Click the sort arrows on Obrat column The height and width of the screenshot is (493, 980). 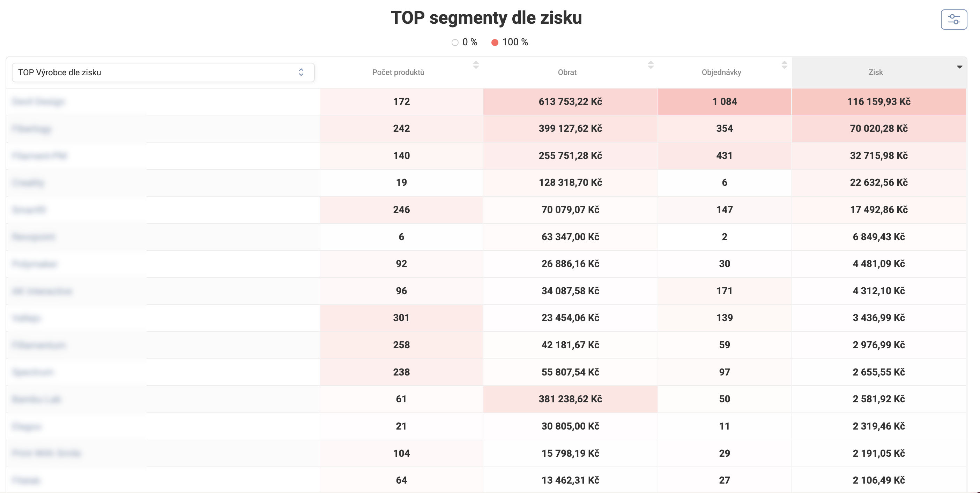click(x=651, y=65)
